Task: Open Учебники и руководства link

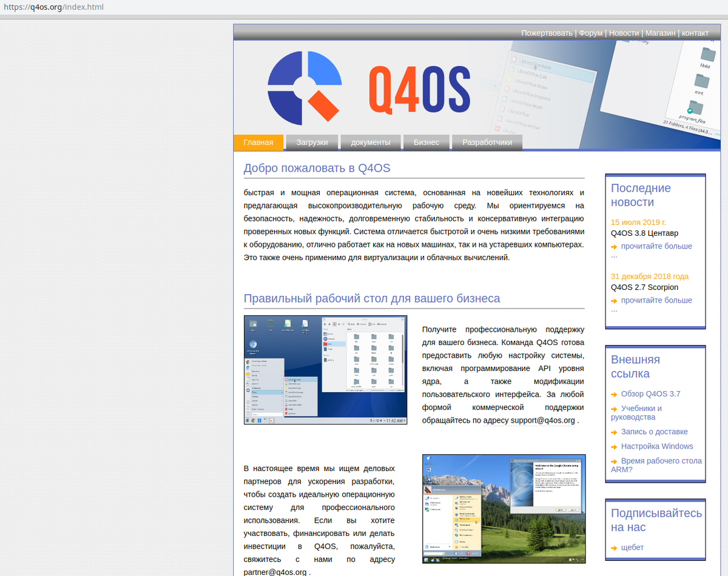Action: [636, 412]
